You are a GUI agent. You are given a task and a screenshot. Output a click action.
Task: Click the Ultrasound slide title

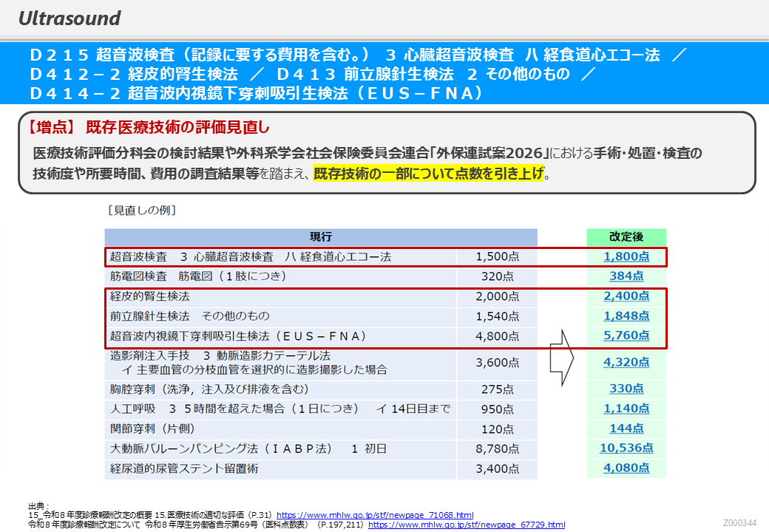70,18
